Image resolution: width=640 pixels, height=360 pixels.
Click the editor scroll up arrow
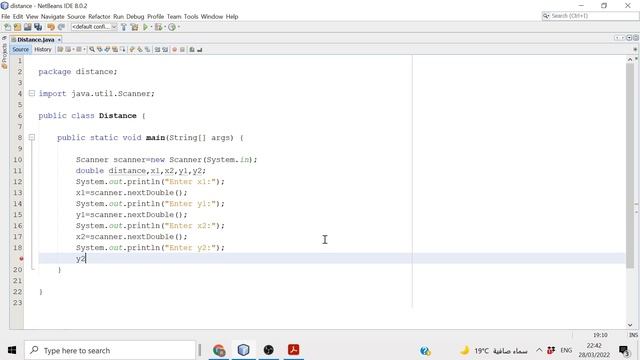pyautogui.click(x=630, y=60)
